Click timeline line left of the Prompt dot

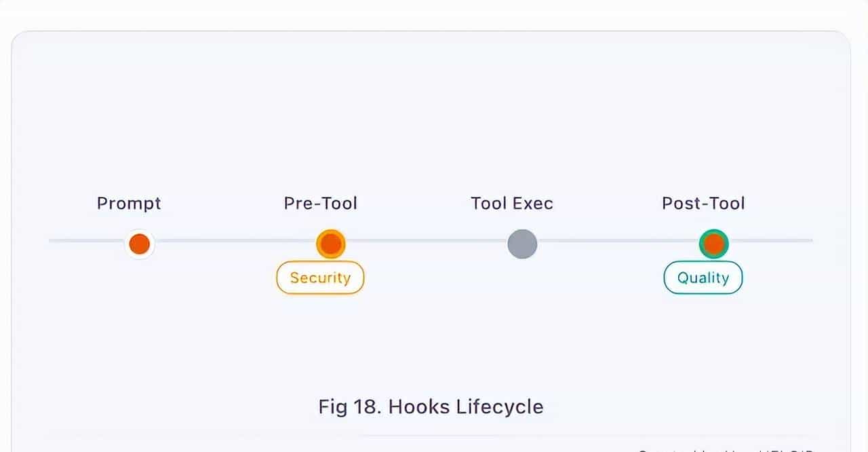click(87, 240)
